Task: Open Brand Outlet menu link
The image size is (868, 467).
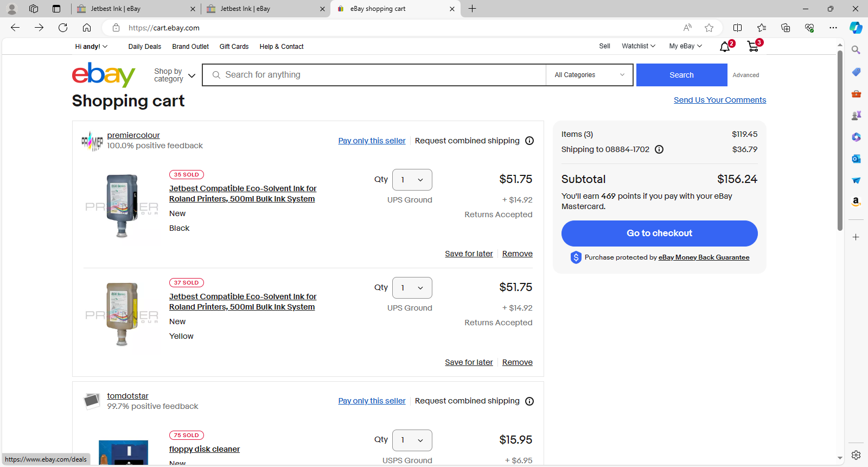Action: (x=190, y=47)
